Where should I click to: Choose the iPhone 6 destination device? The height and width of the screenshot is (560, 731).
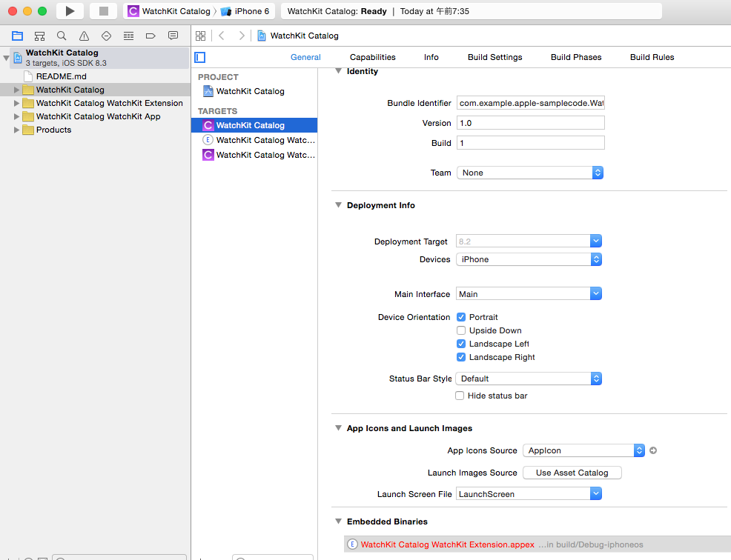245,11
